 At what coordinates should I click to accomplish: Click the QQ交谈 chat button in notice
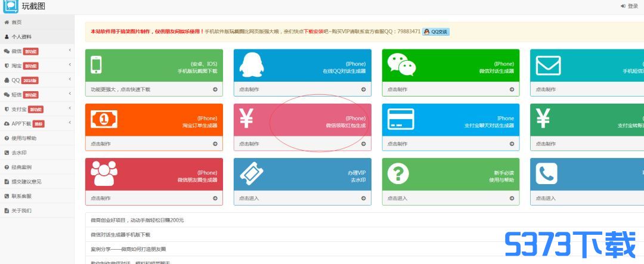click(436, 32)
